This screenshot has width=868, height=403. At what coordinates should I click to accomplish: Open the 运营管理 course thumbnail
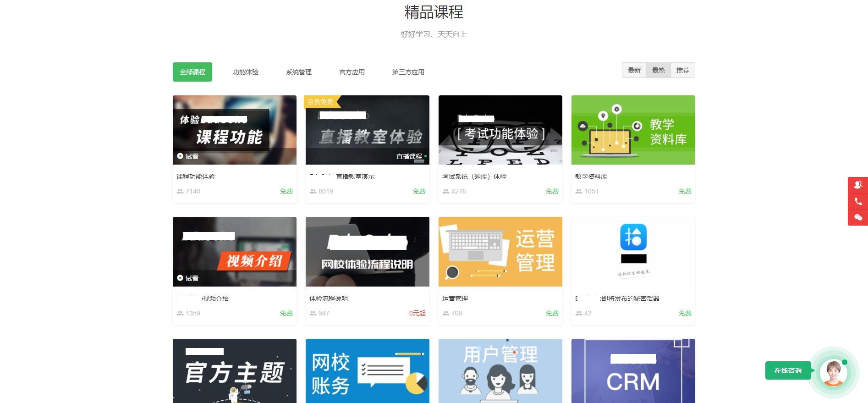point(500,252)
